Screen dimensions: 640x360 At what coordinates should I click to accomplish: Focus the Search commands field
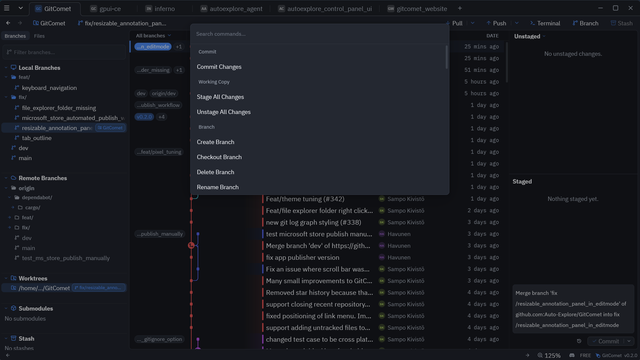click(320, 34)
